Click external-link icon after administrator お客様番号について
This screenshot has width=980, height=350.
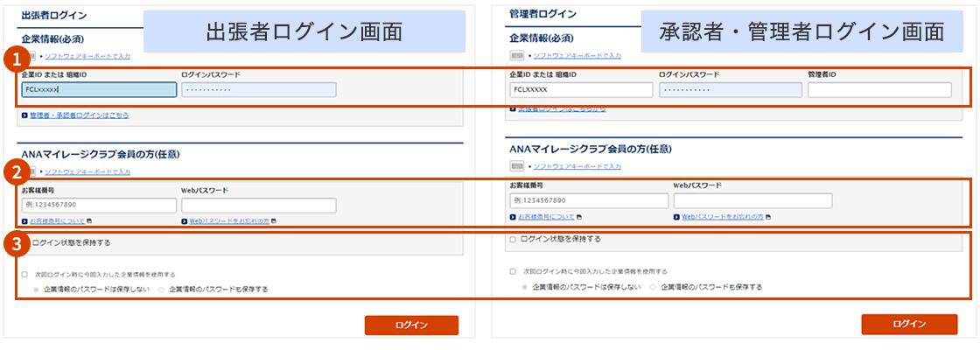coord(579,216)
